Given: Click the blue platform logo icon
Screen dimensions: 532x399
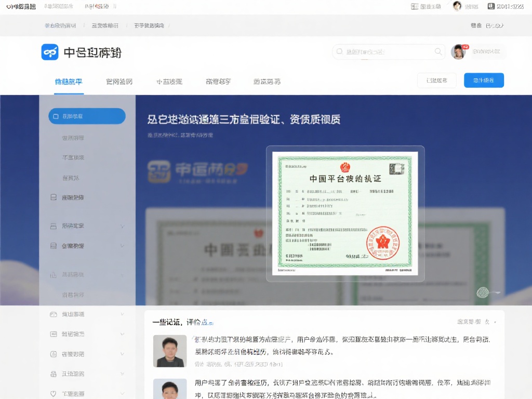Looking at the screenshot, I should point(49,52).
